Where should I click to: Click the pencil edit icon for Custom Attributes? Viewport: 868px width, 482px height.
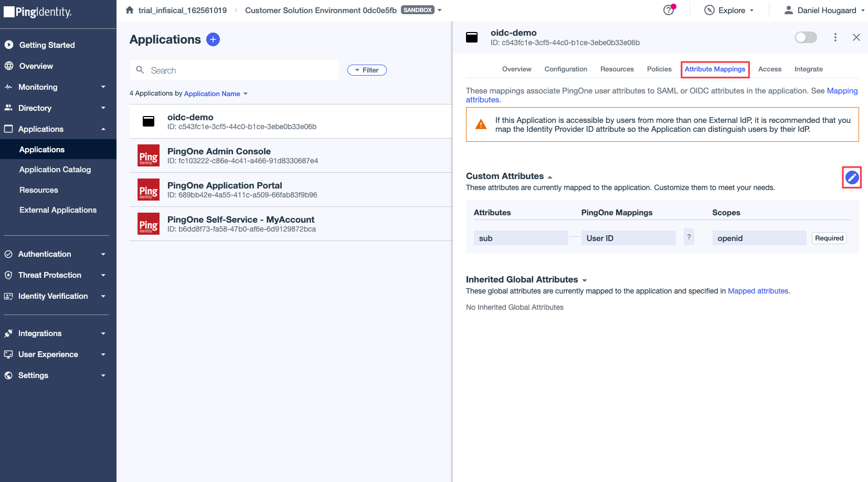coord(852,177)
